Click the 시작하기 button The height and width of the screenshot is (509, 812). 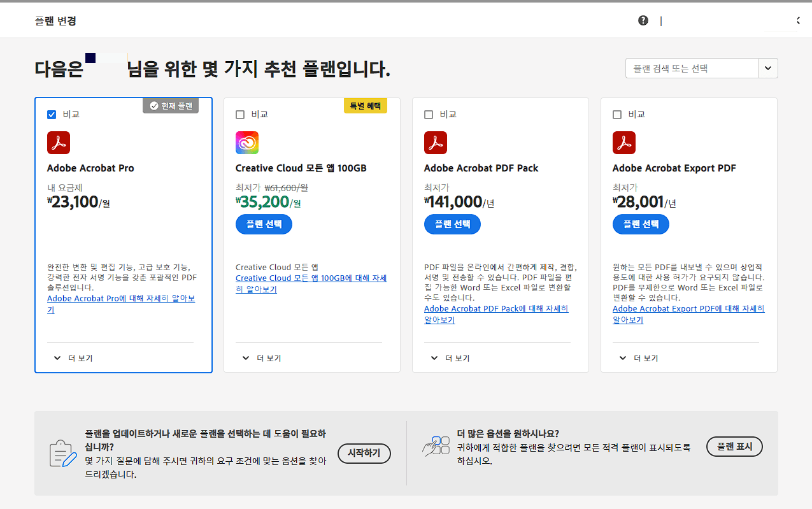click(x=364, y=453)
